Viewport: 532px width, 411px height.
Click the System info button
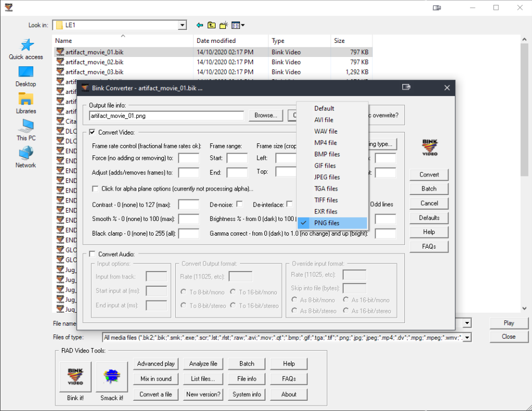click(x=246, y=394)
